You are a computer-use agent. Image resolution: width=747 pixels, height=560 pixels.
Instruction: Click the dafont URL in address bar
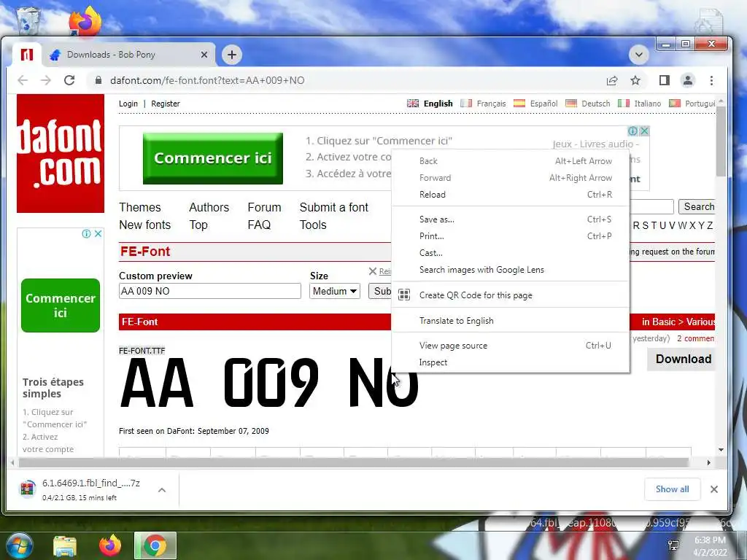(x=207, y=80)
